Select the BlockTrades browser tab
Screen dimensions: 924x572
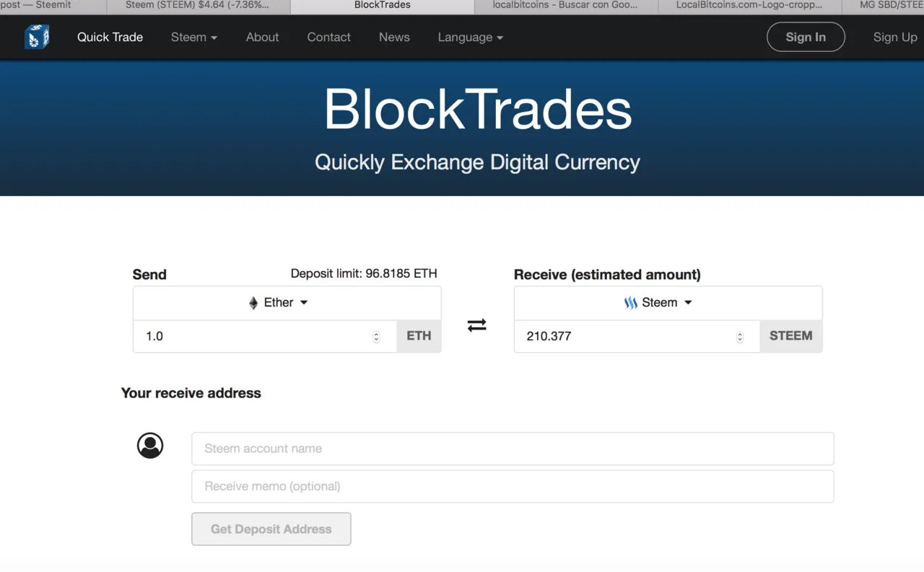coord(383,6)
